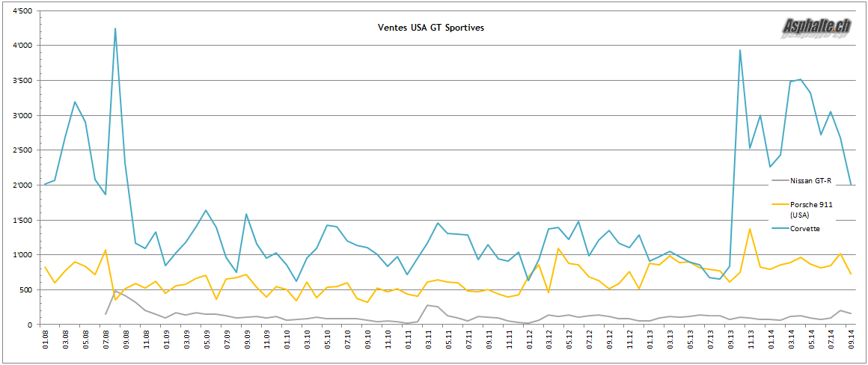Select x-axis date label 11.10

coord(388,339)
